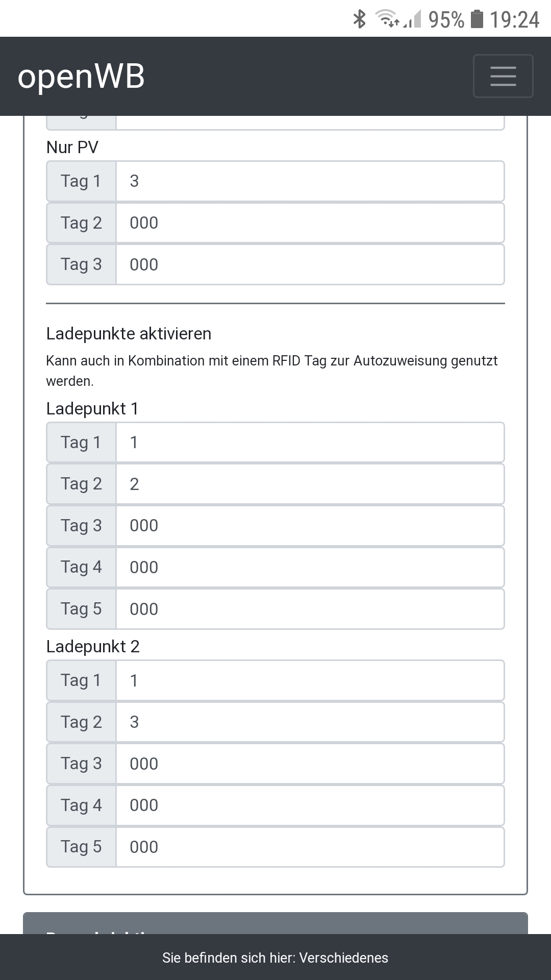Viewport: 551px width, 980px height.
Task: Select Ladepunkt 2 Tag 3 input
Action: coord(310,764)
